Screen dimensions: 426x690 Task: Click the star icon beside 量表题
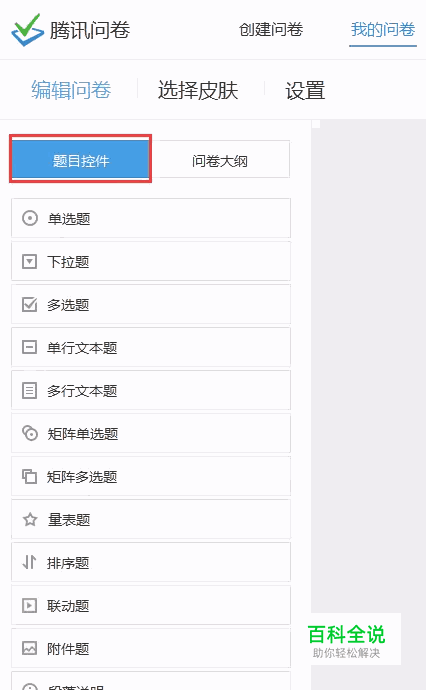[x=29, y=520]
